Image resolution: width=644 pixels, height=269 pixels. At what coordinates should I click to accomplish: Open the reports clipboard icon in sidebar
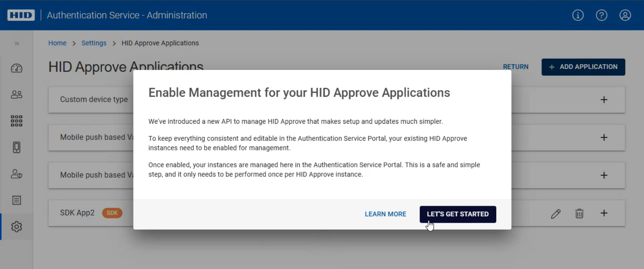(x=17, y=200)
